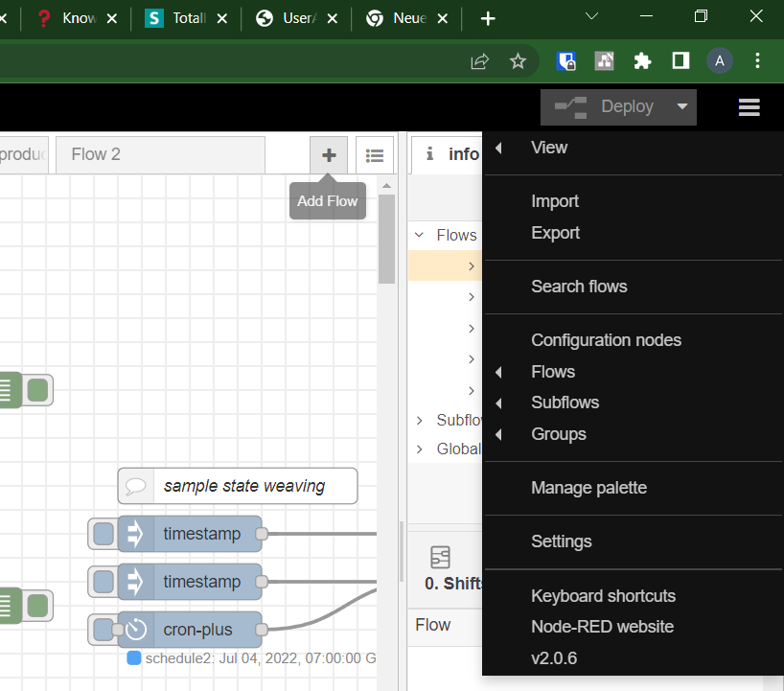The height and width of the screenshot is (691, 784).
Task: Open the Node-RED website link
Action: click(x=602, y=627)
